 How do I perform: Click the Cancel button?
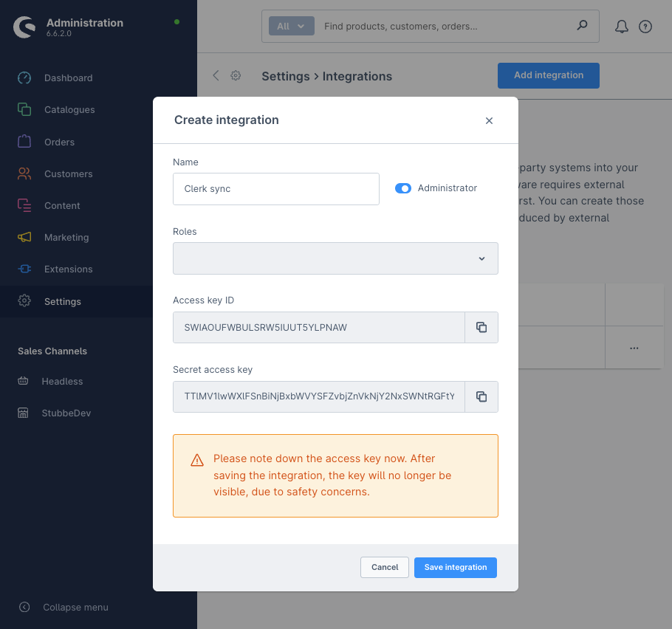pos(385,567)
